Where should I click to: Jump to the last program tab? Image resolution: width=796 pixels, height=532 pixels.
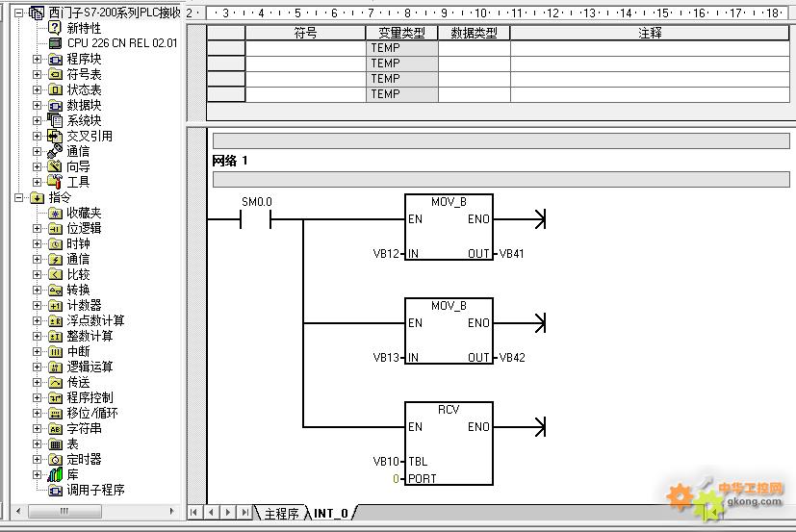pyautogui.click(x=244, y=512)
